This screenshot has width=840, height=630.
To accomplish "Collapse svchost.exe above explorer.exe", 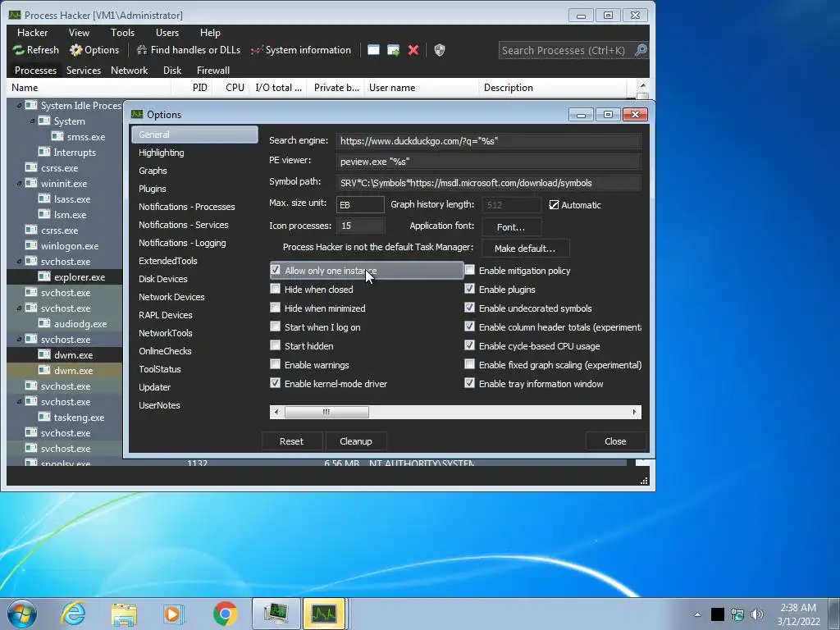I will tap(20, 262).
